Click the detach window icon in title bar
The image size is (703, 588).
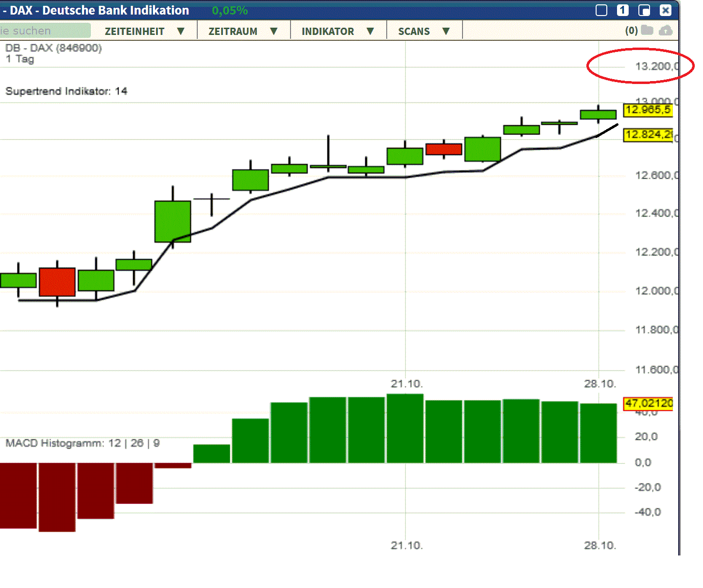pos(644,10)
